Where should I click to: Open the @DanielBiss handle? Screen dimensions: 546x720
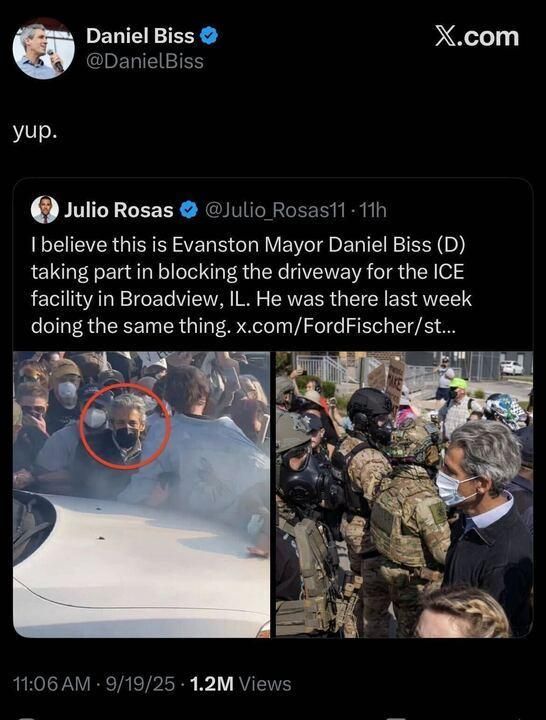pos(145,61)
